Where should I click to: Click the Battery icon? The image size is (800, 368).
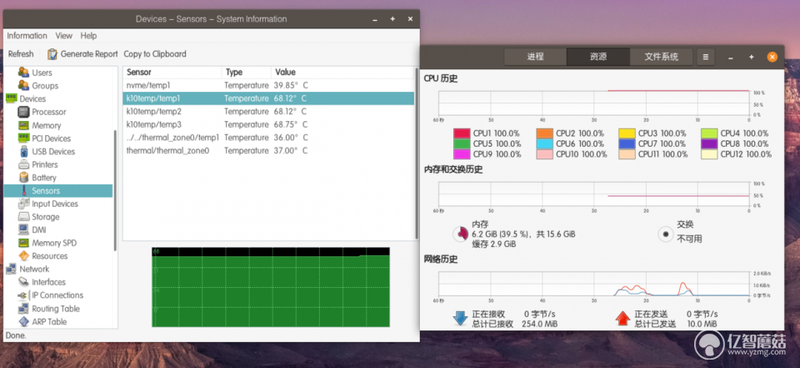click(x=23, y=177)
